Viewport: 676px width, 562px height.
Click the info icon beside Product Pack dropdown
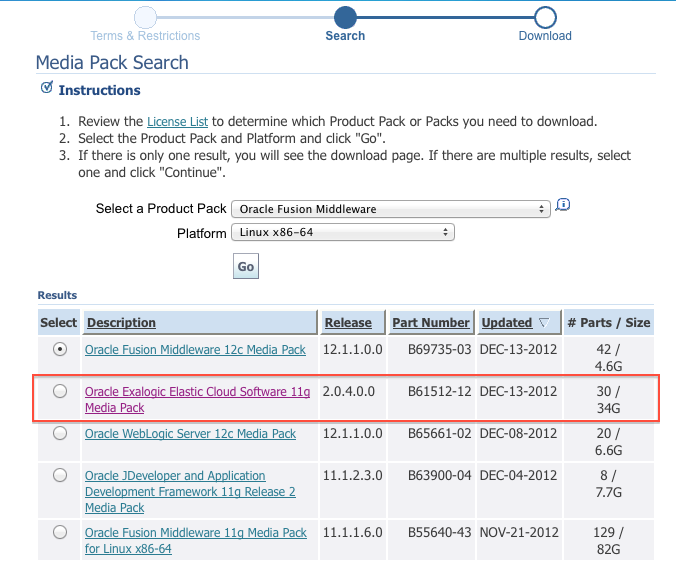tap(563, 204)
